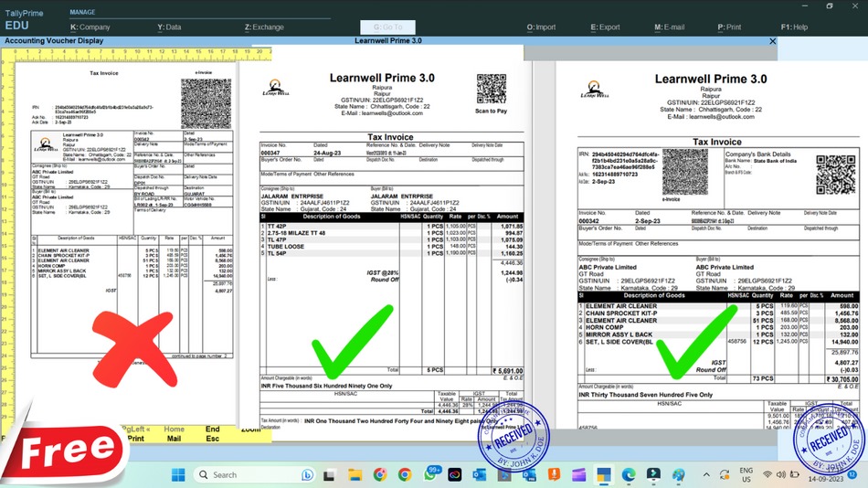Click the Windows Start icon
Screen dimensions: 868x488
click(x=178, y=474)
